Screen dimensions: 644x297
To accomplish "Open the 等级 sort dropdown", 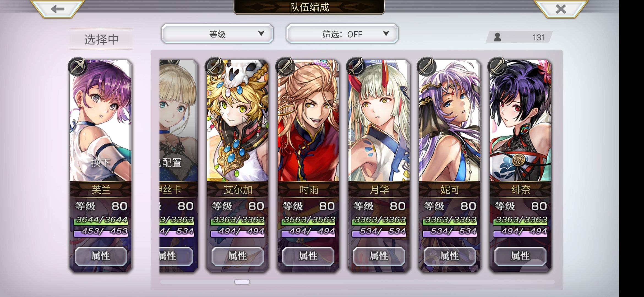I will [217, 34].
